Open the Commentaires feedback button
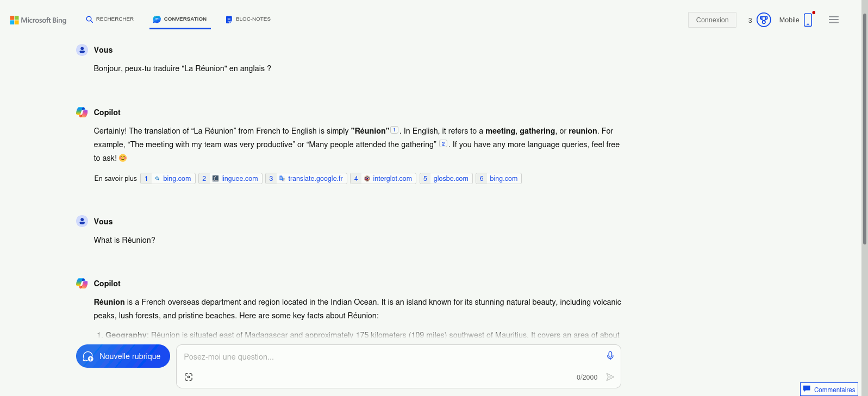The height and width of the screenshot is (396, 868). (829, 389)
